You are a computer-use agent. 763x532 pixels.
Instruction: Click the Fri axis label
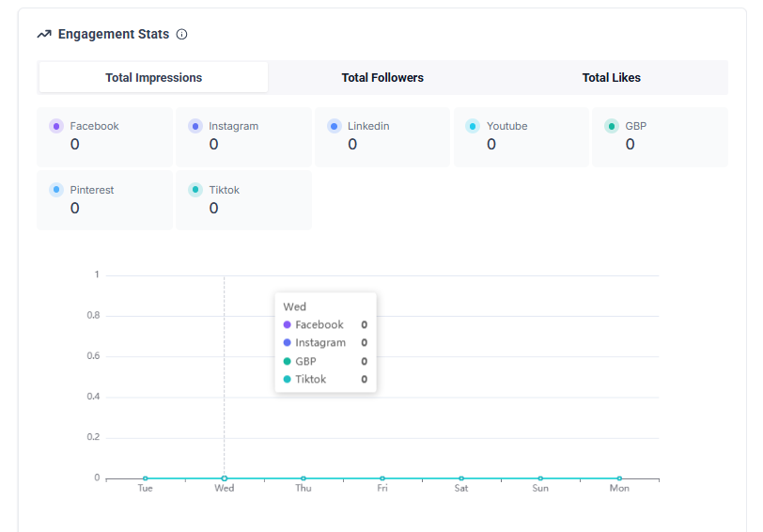click(382, 488)
